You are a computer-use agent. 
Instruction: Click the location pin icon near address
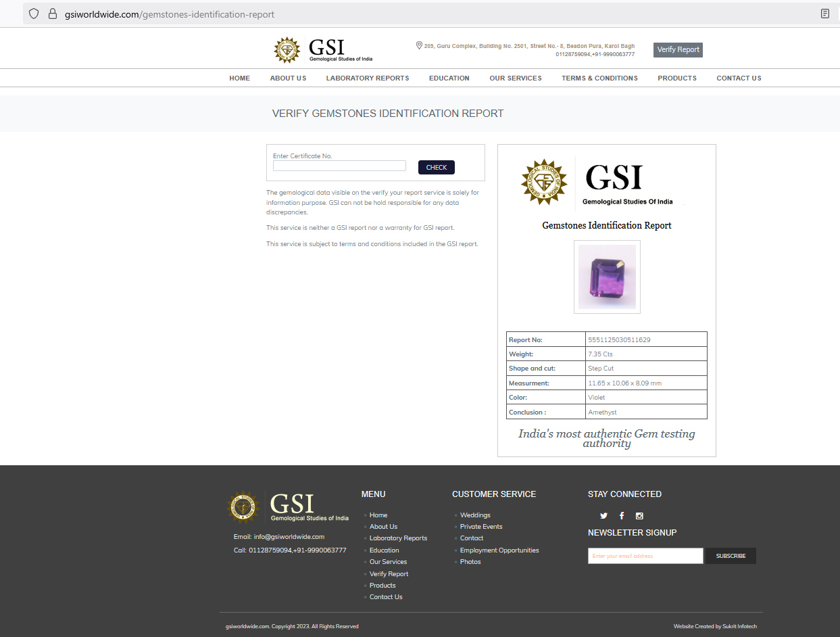pyautogui.click(x=419, y=45)
